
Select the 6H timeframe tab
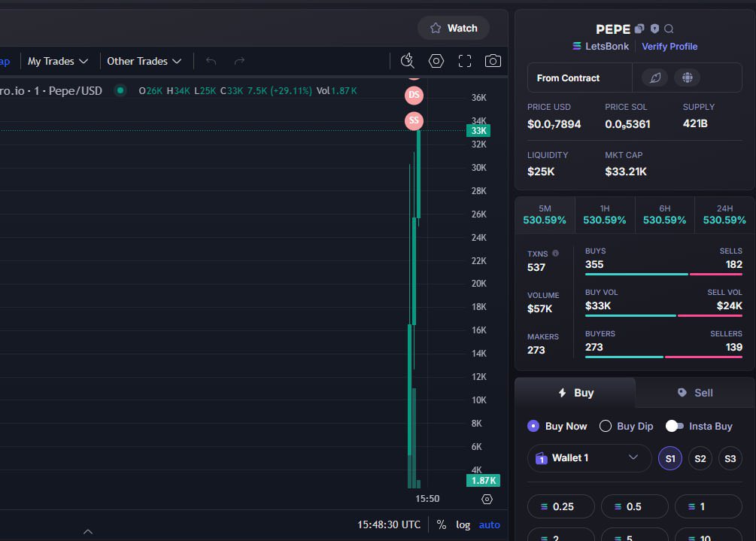coord(664,214)
